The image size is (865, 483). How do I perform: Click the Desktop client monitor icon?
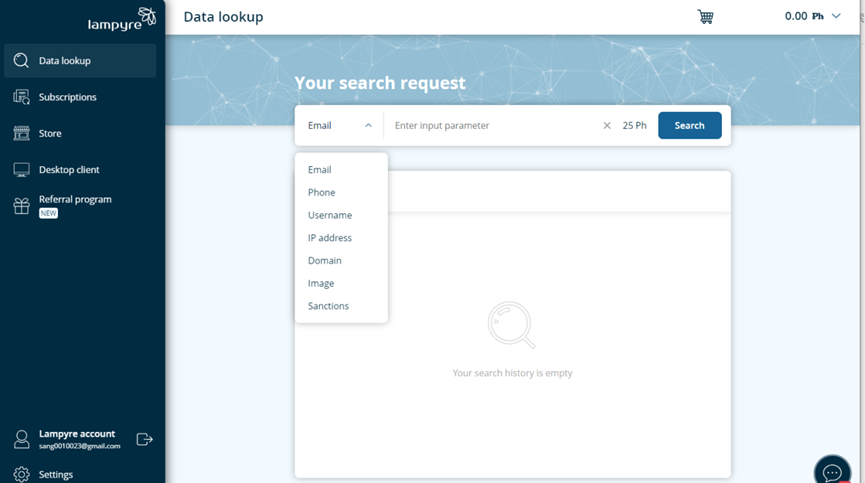click(x=21, y=170)
